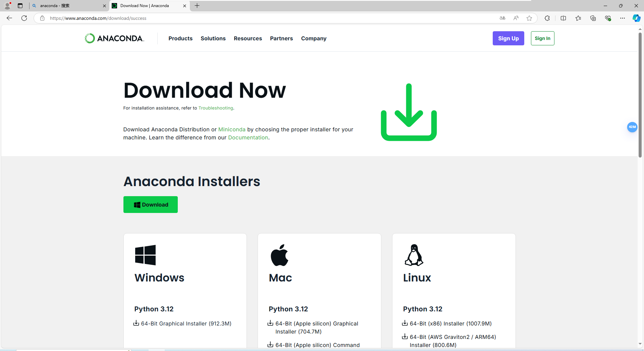Open the Documentation link
The height and width of the screenshot is (351, 644).
point(248,138)
